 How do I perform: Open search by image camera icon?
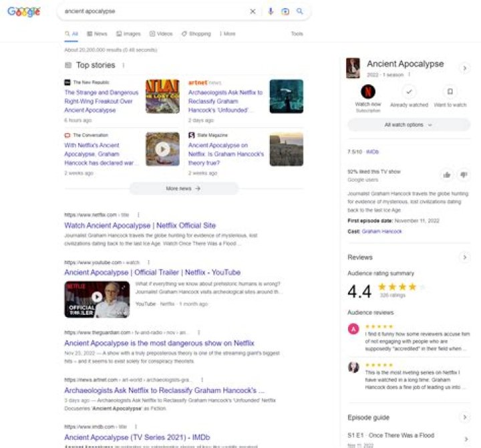tap(285, 11)
